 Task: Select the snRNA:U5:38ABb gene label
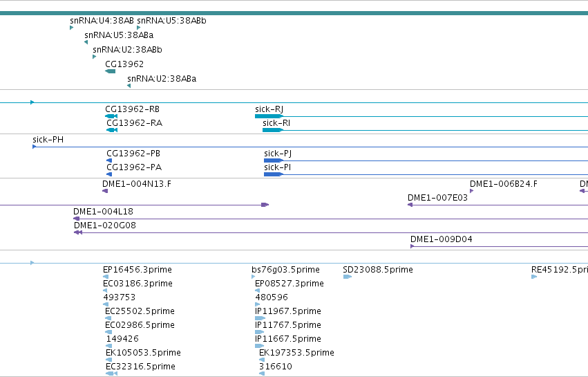click(x=172, y=21)
